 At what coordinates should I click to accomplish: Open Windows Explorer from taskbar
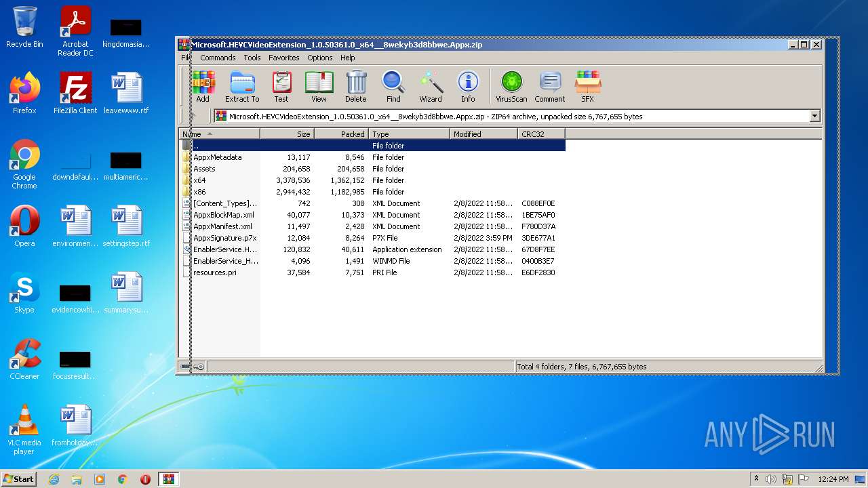click(x=77, y=479)
